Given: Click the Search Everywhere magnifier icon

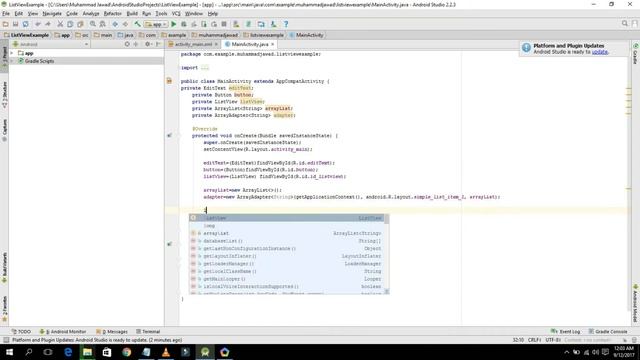Looking at the screenshot, I should click(624, 24).
